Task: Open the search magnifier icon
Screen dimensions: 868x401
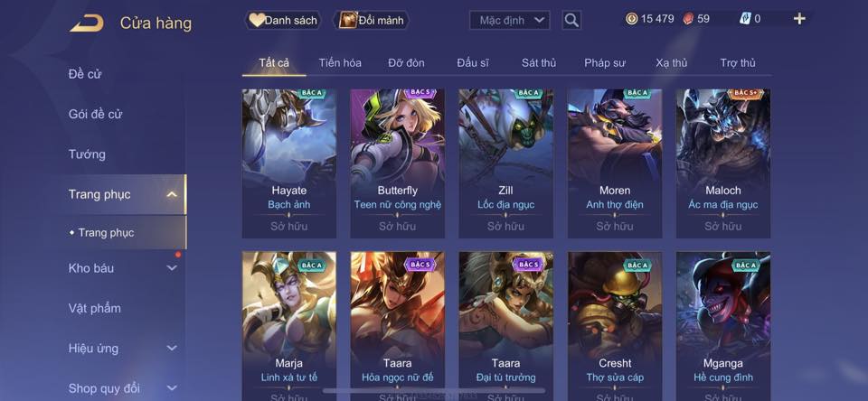Action: [571, 21]
